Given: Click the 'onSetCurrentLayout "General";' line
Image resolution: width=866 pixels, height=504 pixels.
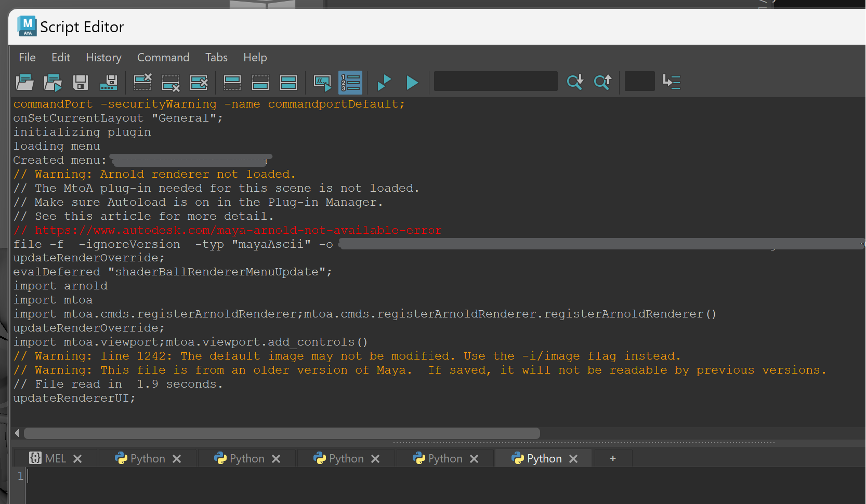Looking at the screenshot, I should (118, 118).
